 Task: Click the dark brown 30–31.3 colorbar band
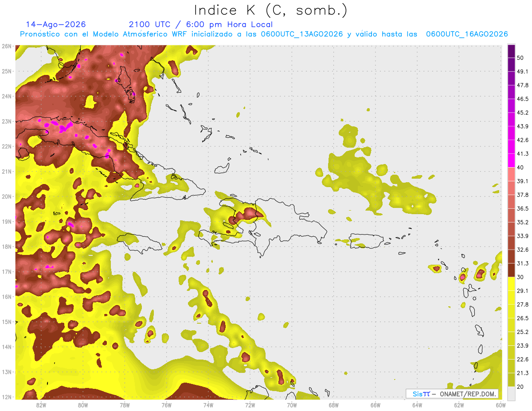[511, 270]
